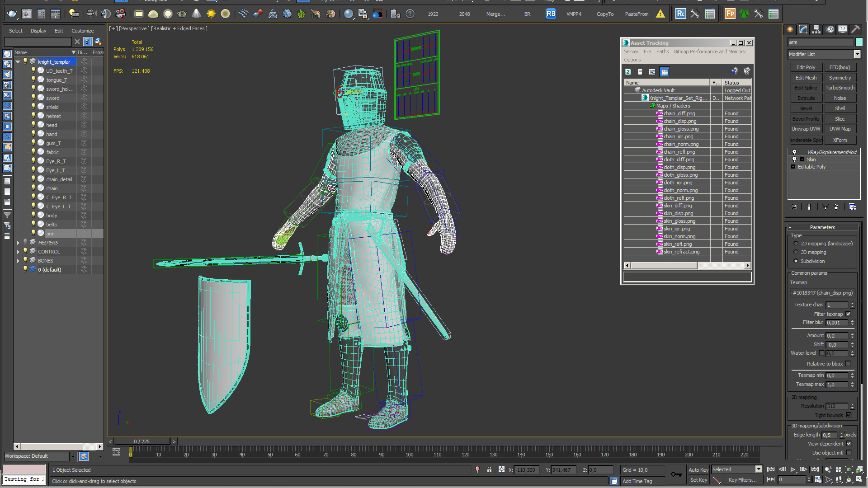Open Key Filters dialog button
This screenshot has width=868, height=488.
(x=742, y=480)
